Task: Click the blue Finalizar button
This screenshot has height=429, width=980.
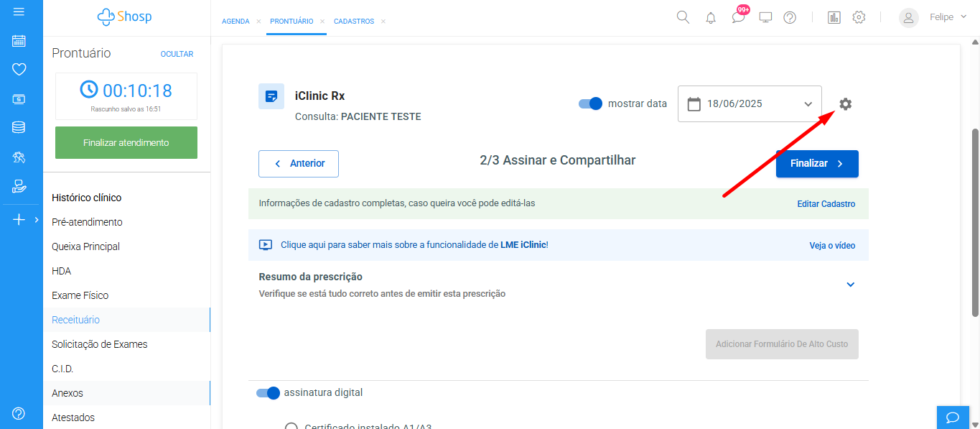Action: coord(817,164)
